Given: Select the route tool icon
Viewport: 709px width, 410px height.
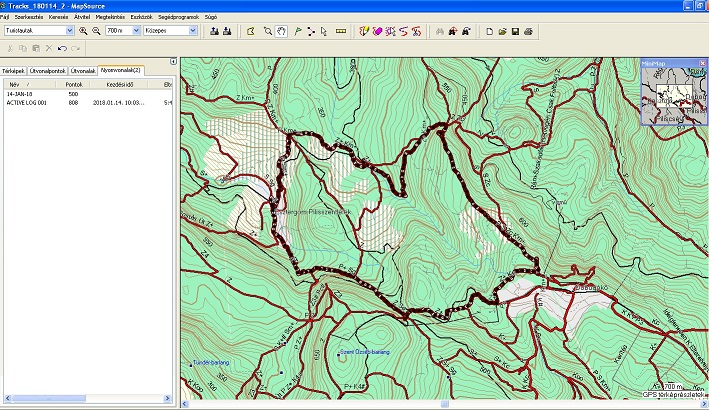Looking at the screenshot, I should [x=310, y=31].
